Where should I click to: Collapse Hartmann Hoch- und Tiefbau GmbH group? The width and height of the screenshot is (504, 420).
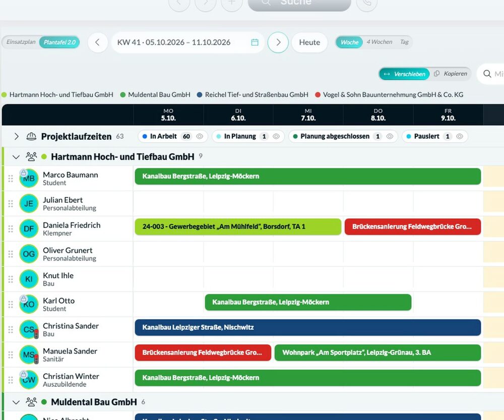[x=16, y=157]
